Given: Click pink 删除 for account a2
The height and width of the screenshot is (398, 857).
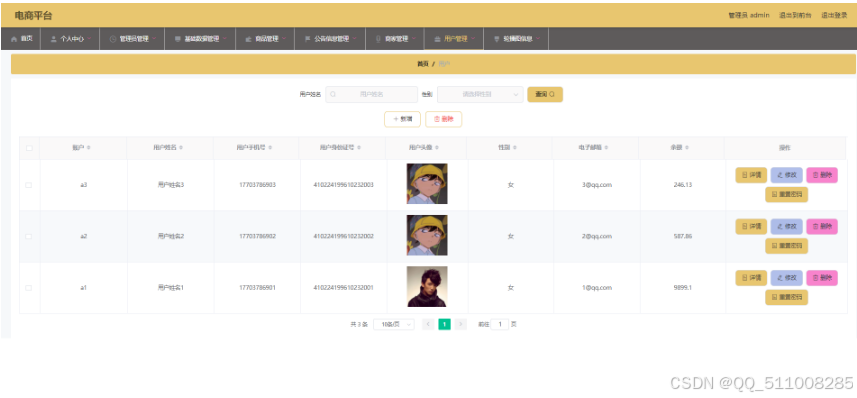Looking at the screenshot, I should pyautogui.click(x=822, y=226).
